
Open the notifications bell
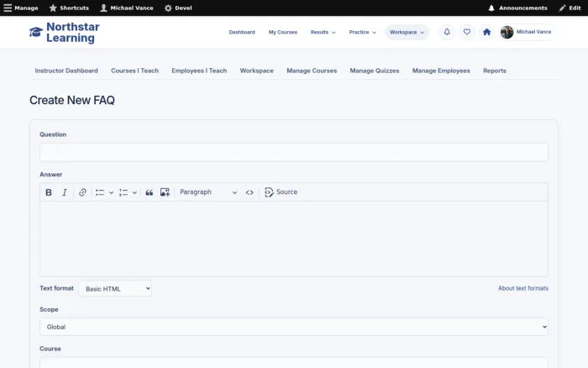447,32
